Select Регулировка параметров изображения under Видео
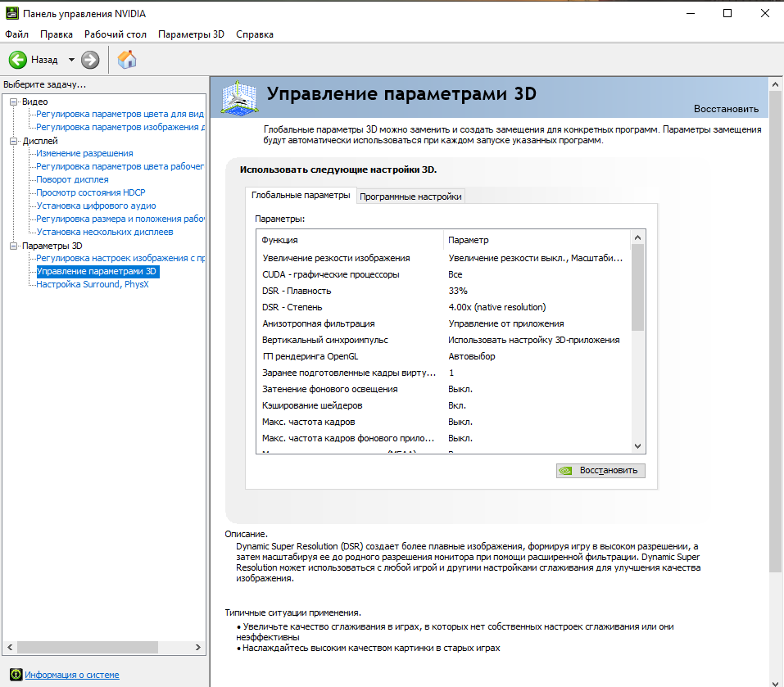Screen dimensions: 784x687 (120, 128)
